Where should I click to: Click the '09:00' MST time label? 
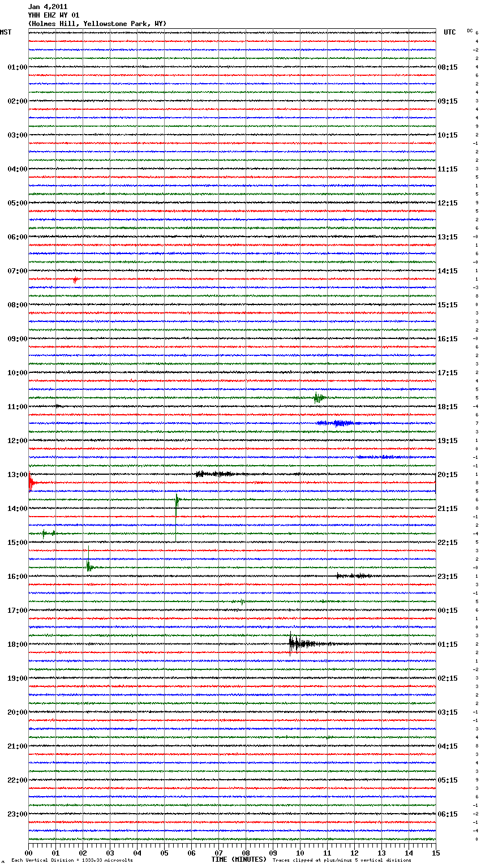(x=18, y=339)
